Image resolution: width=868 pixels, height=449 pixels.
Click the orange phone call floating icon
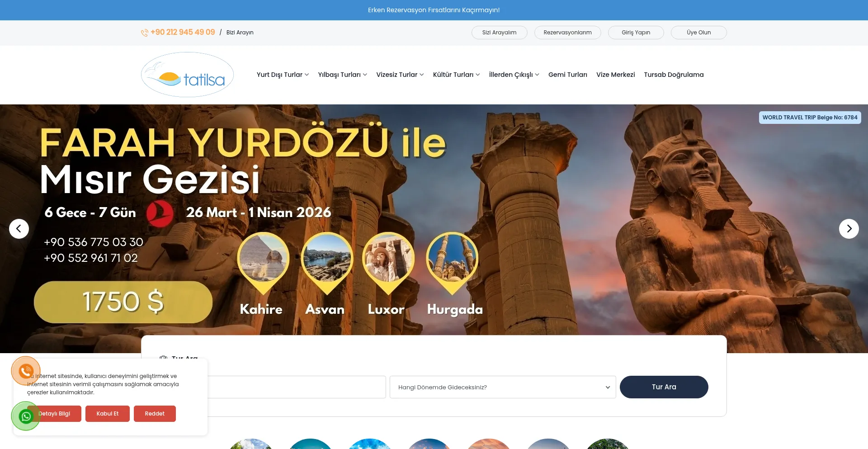point(26,371)
